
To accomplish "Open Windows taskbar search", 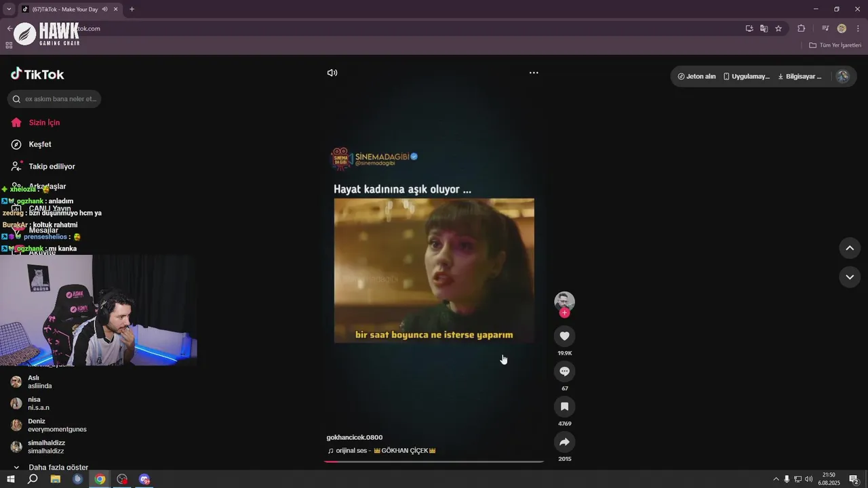I will pyautogui.click(x=33, y=479).
